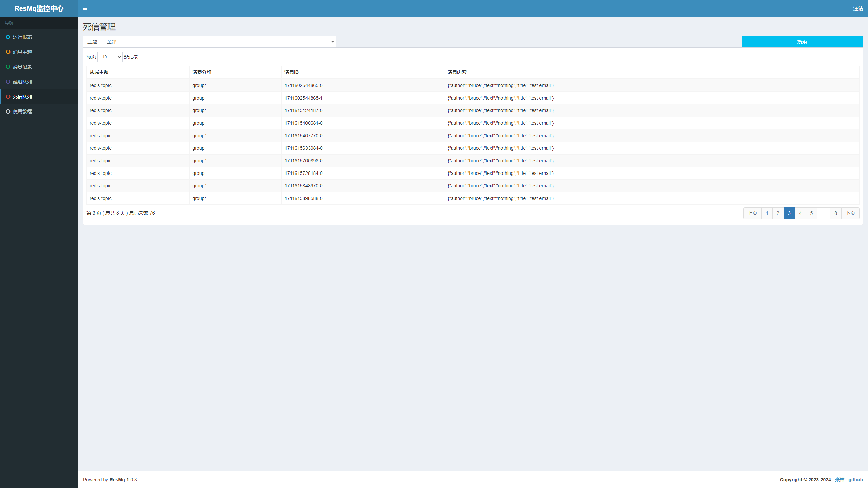868x488 pixels.
Task: Jump to page 8 in pagination
Action: point(835,213)
